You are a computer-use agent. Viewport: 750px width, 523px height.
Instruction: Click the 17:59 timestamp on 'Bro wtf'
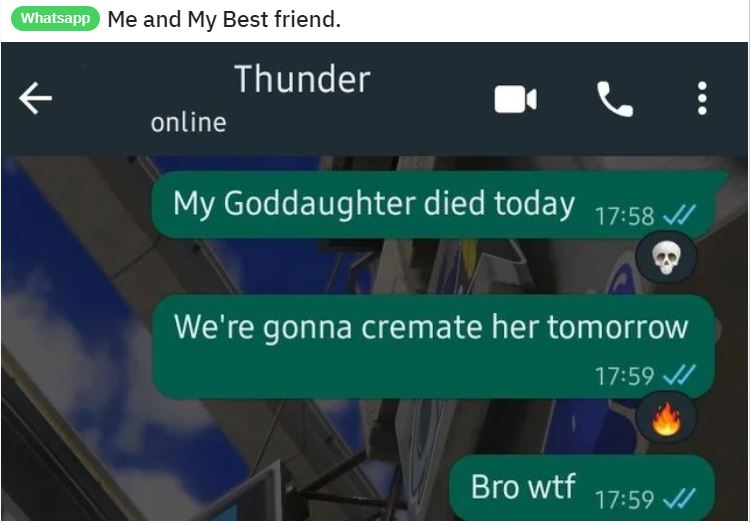point(624,500)
